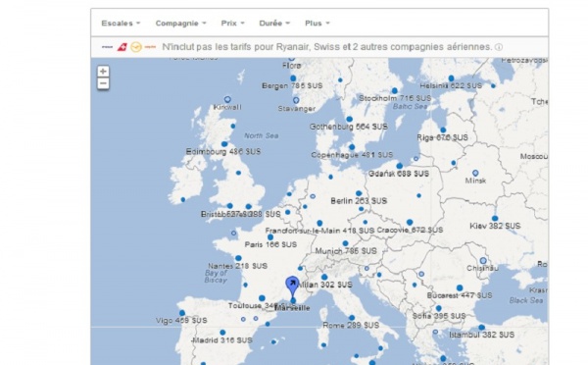Screen dimensions: 588x365
Task: Click the Stockholm destination dot
Action: pyautogui.click(x=395, y=91)
